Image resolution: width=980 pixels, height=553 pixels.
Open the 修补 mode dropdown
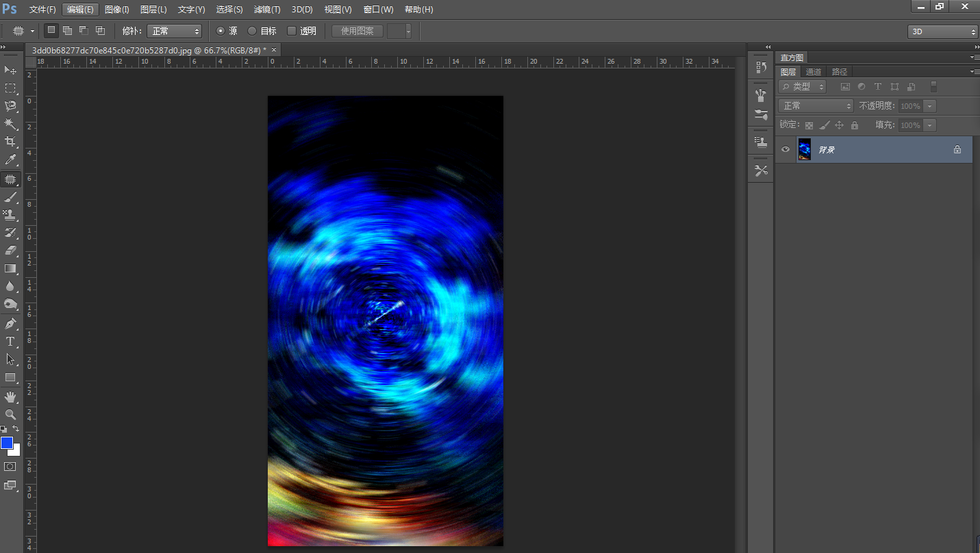(175, 31)
